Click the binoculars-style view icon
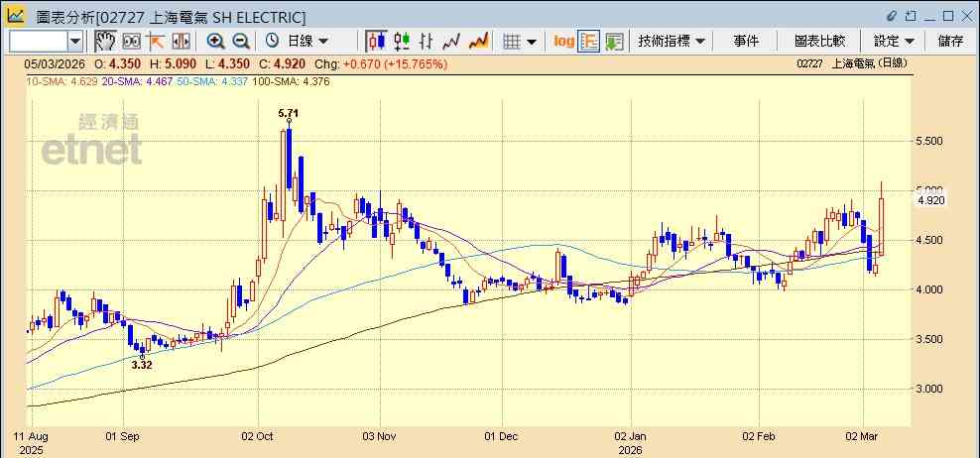The image size is (980, 458). point(131,42)
